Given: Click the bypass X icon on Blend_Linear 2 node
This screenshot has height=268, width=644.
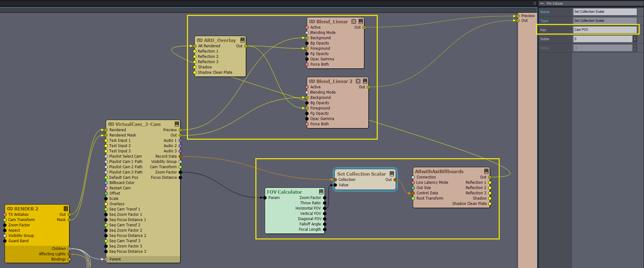Looking at the screenshot, I should (358, 81).
